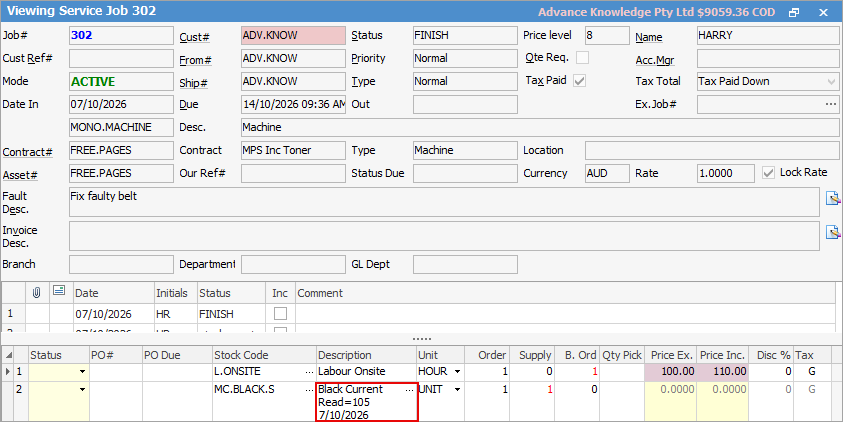The image size is (843, 422).
Task: Sort by Stock Code column header
Action: tap(264, 355)
